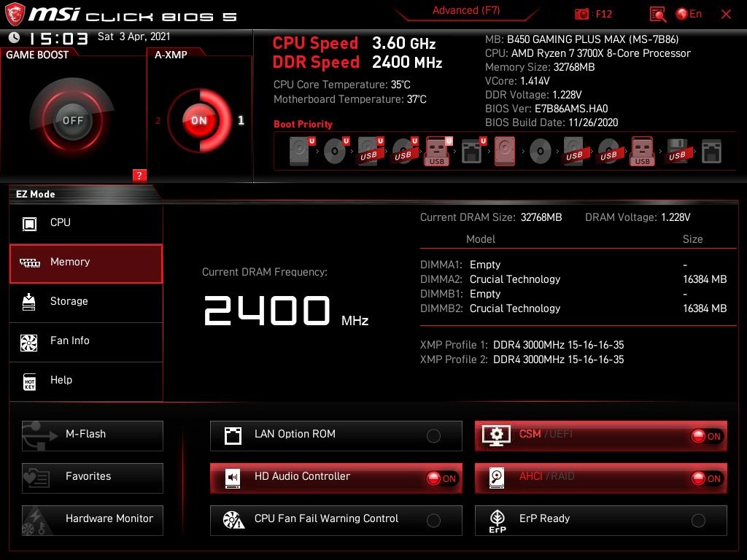Change language via the En globe icon

click(689, 14)
